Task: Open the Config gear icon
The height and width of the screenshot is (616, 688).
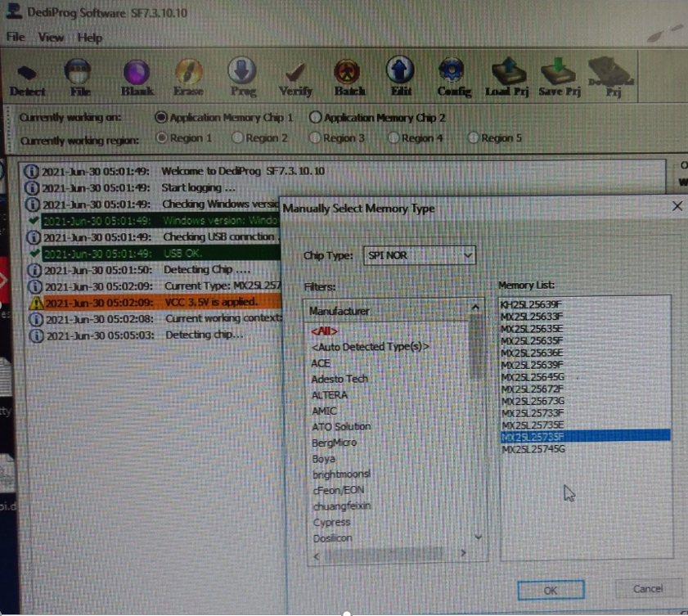Action: 453,77
